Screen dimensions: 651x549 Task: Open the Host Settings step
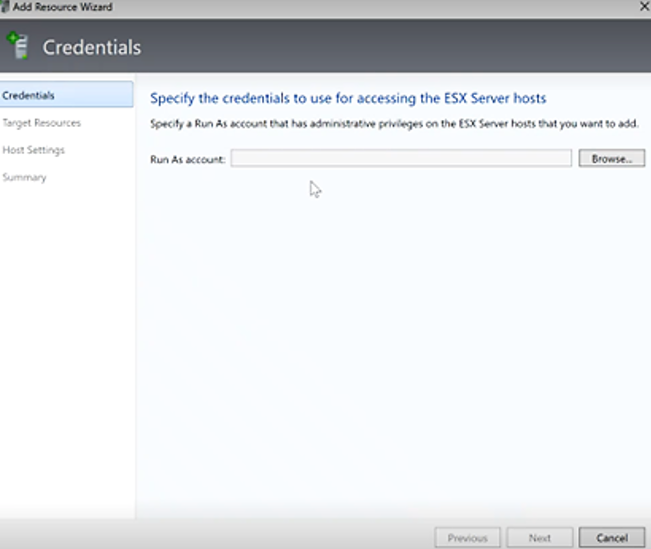(33, 150)
